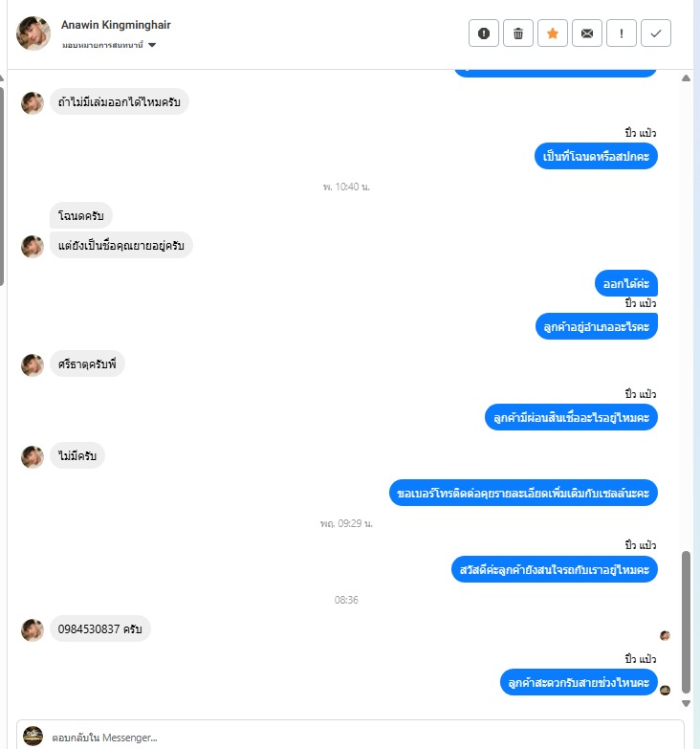Mark conversation unread with envelope icon
700x749 pixels.
(587, 33)
